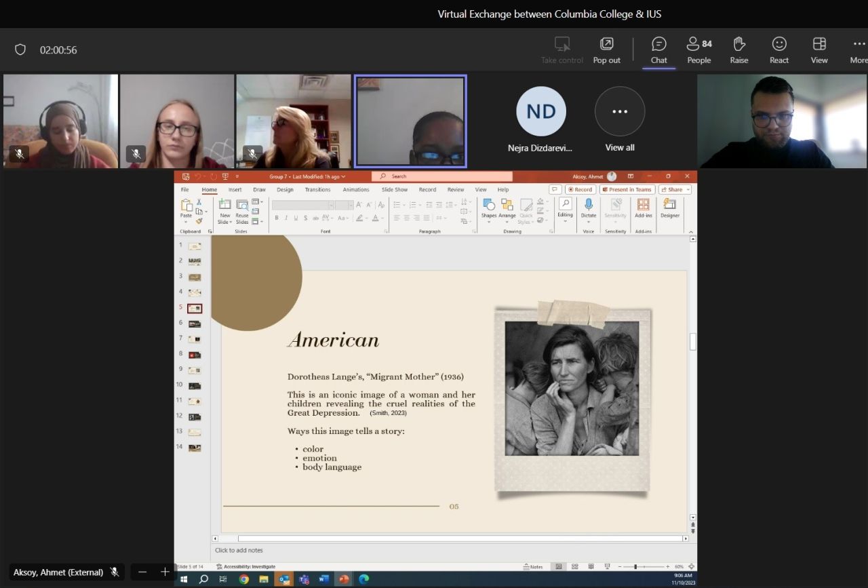
Task: Switch to the Transitions ribbon tab
Action: tap(317, 190)
